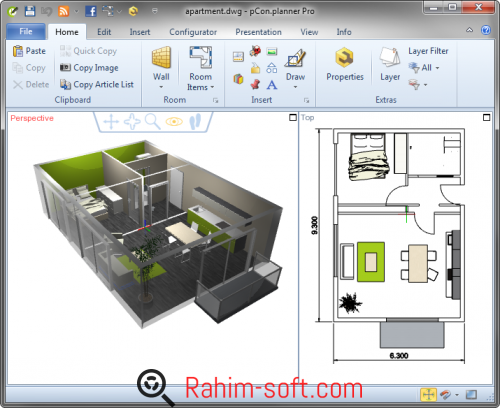The width and height of the screenshot is (500, 408).
Task: Toggle the yellow crosshair status bar button
Action: tap(429, 395)
